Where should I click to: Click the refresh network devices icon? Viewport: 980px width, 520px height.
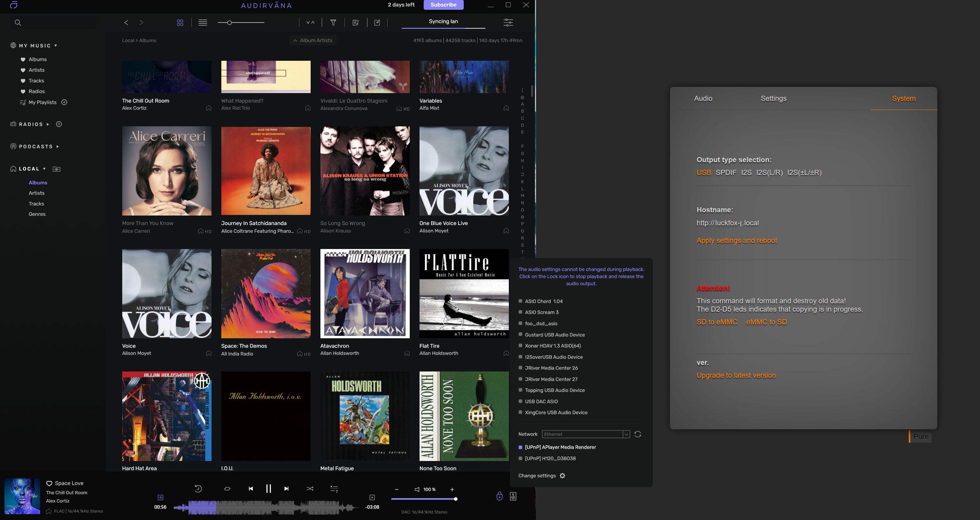pos(638,434)
